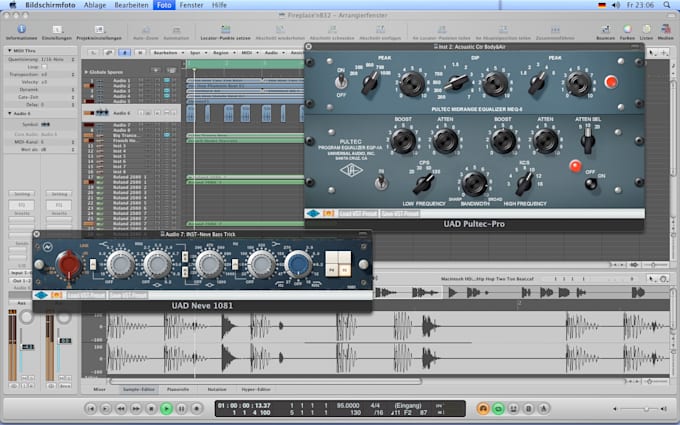The image size is (680, 425).
Task: Open the Fenster menu
Action: (x=191, y=5)
